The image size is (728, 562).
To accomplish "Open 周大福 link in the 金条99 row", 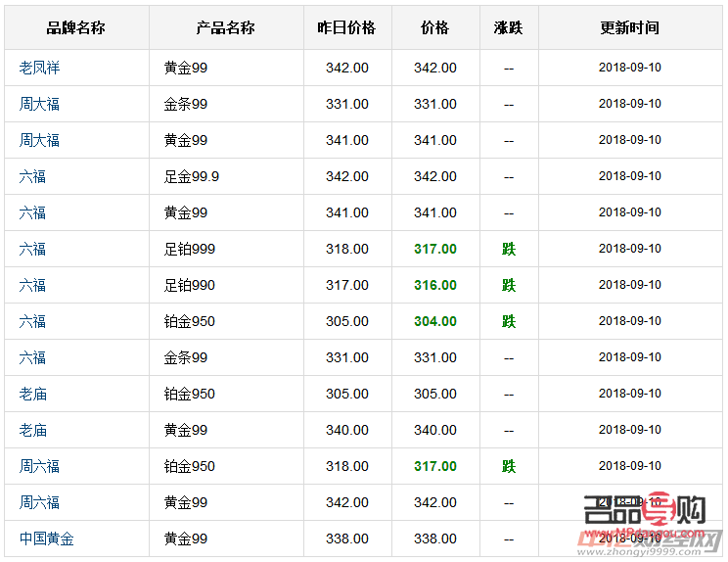I will tap(39, 104).
